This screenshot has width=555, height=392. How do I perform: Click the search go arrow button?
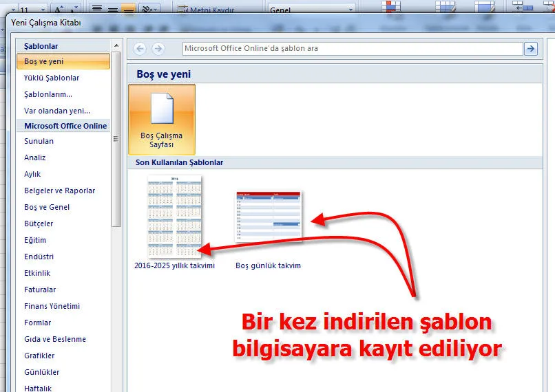[x=530, y=48]
